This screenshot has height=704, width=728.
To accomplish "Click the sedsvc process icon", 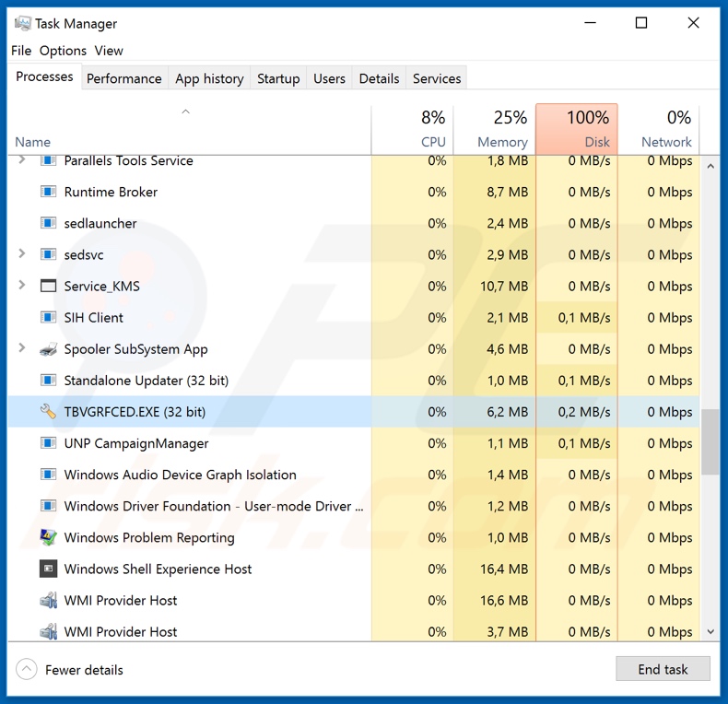I will [48, 254].
